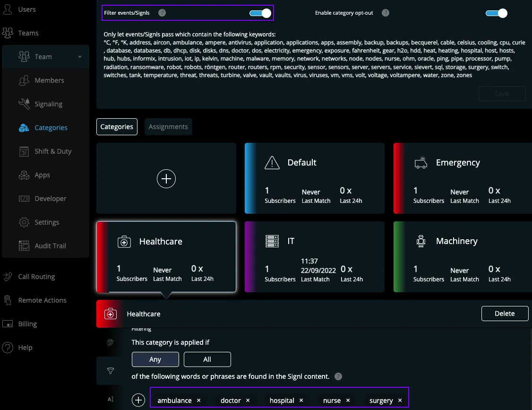
Task: Open Signaling via its wrench icon
Action: click(x=24, y=104)
